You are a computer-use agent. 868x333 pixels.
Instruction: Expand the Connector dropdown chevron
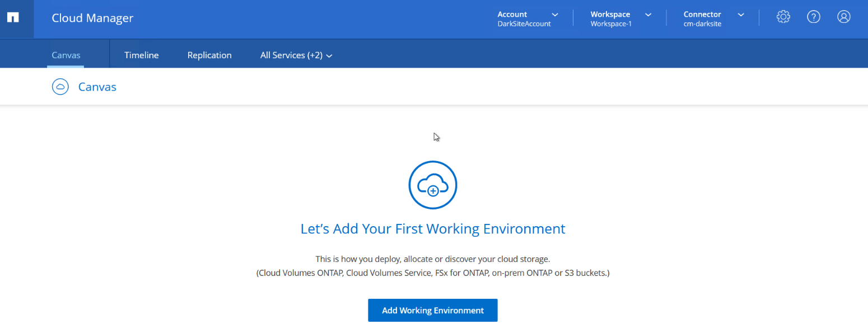(741, 15)
